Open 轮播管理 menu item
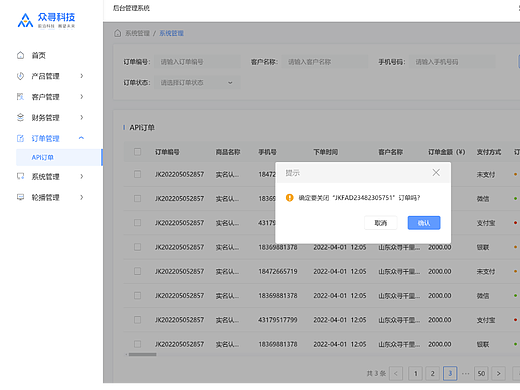 45,197
